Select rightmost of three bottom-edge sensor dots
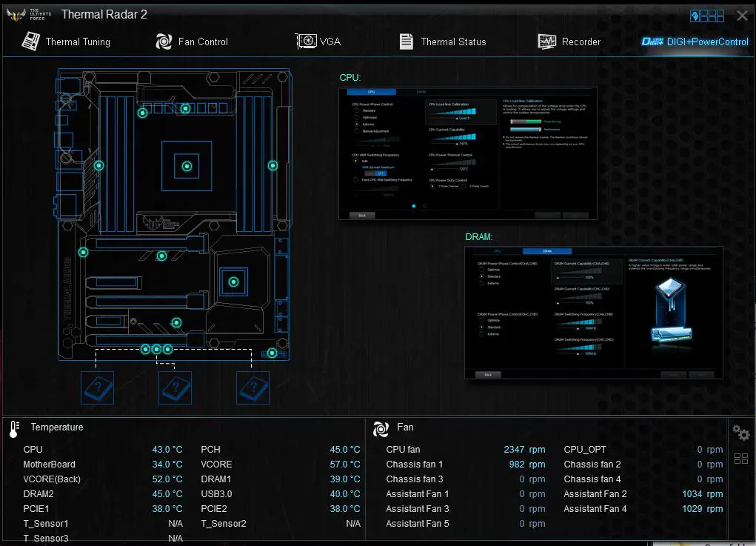756x546 pixels. point(167,349)
